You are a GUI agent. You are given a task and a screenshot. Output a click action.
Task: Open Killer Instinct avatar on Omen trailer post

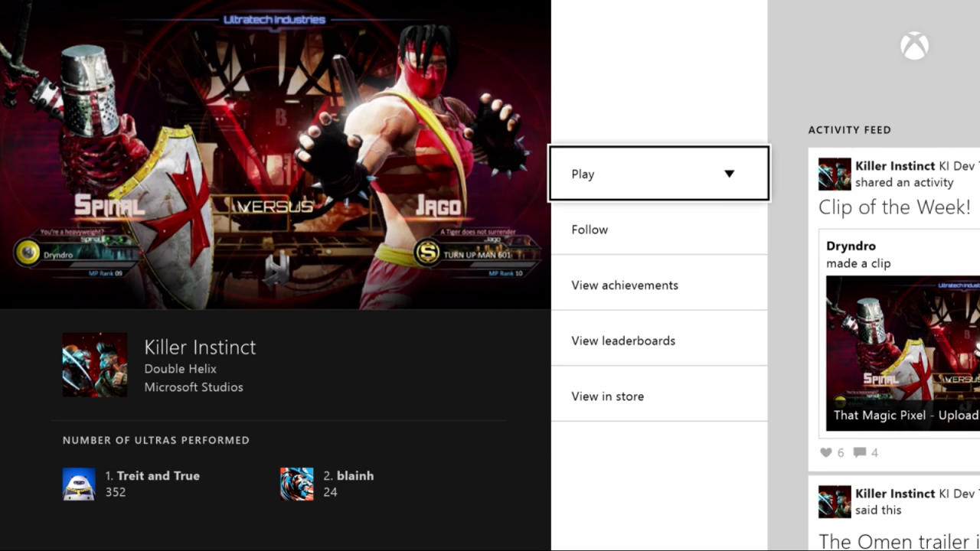835,501
